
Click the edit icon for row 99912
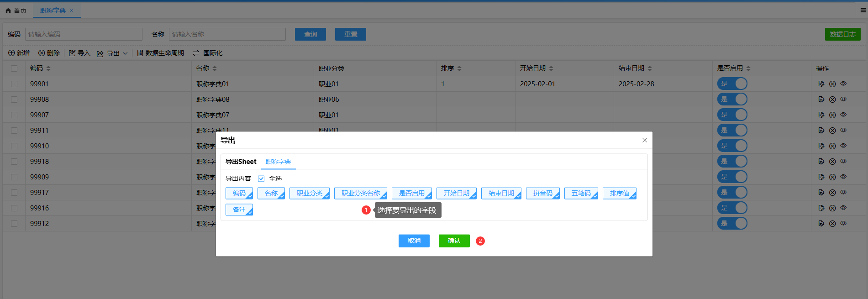821,224
